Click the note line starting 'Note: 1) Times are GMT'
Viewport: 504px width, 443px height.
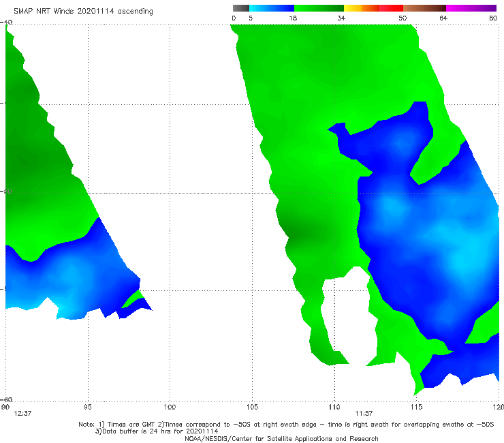coord(286,425)
